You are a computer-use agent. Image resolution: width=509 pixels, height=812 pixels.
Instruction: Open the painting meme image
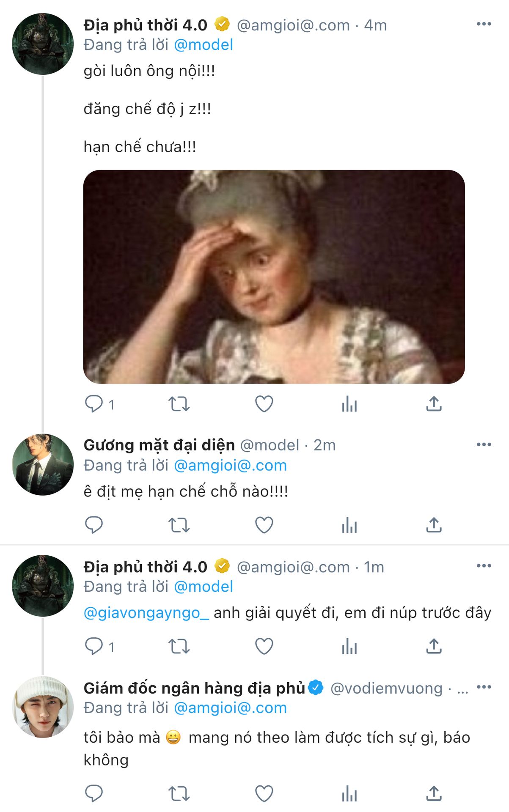click(x=274, y=277)
